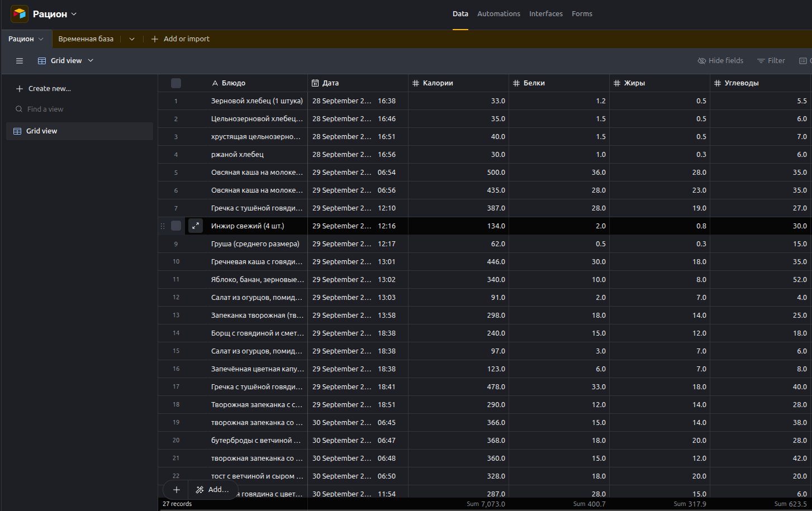Screen dimensions: 812x511
Task: Select the Жиры cell with 23.0
Action: (x=659, y=190)
